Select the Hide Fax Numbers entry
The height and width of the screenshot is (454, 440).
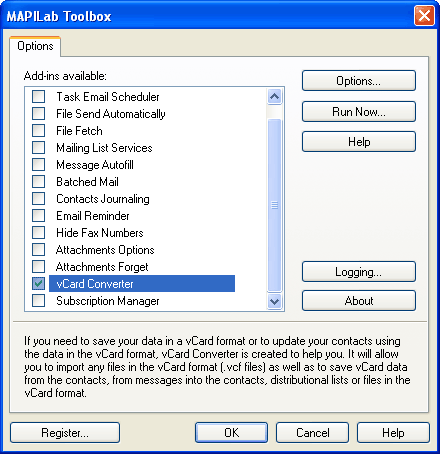pyautogui.click(x=100, y=233)
